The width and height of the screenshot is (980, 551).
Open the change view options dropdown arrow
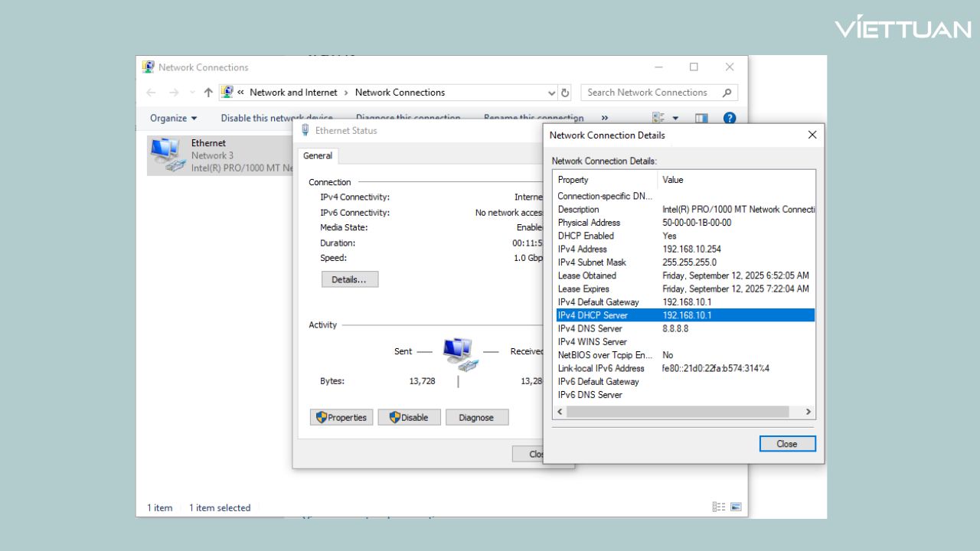675,118
